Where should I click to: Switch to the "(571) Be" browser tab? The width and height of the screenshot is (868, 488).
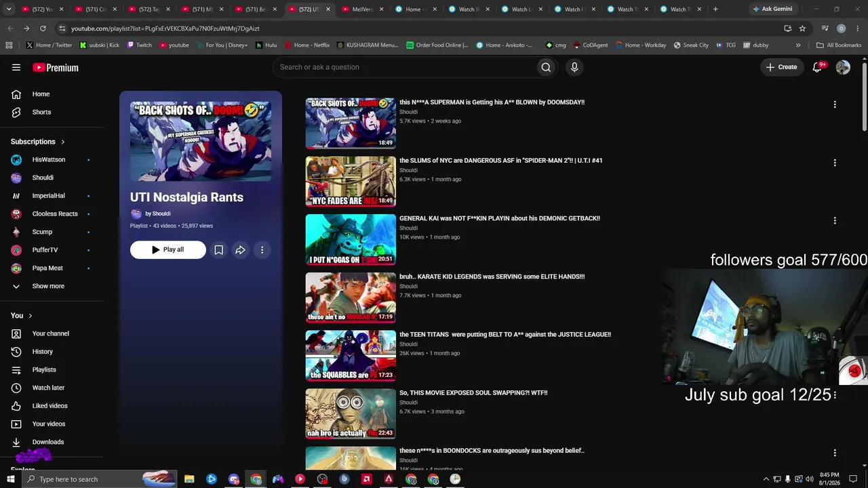point(256,9)
